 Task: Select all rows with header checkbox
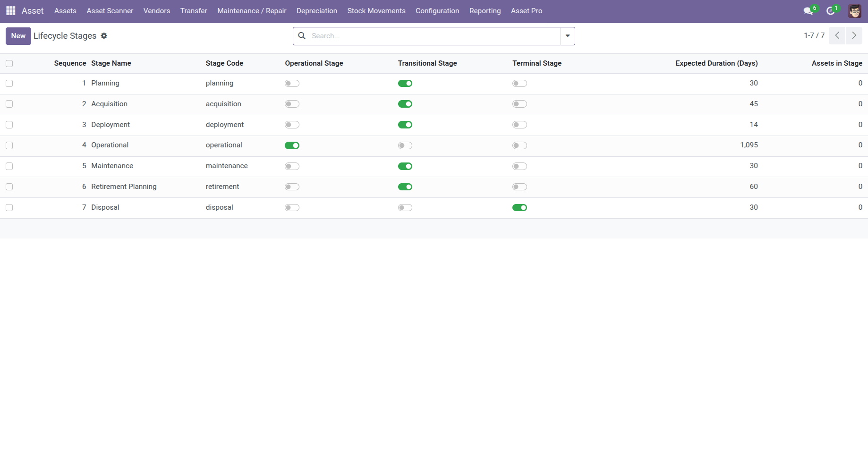click(9, 63)
